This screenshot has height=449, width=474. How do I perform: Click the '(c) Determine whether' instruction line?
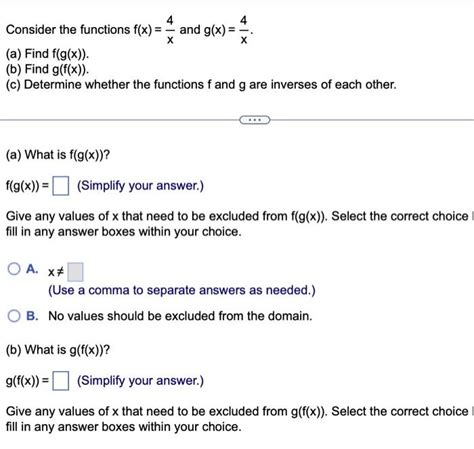pos(201,85)
